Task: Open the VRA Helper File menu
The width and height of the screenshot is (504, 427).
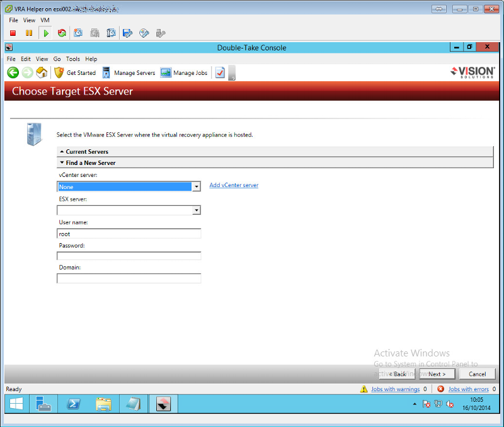Action: pyautogui.click(x=13, y=20)
